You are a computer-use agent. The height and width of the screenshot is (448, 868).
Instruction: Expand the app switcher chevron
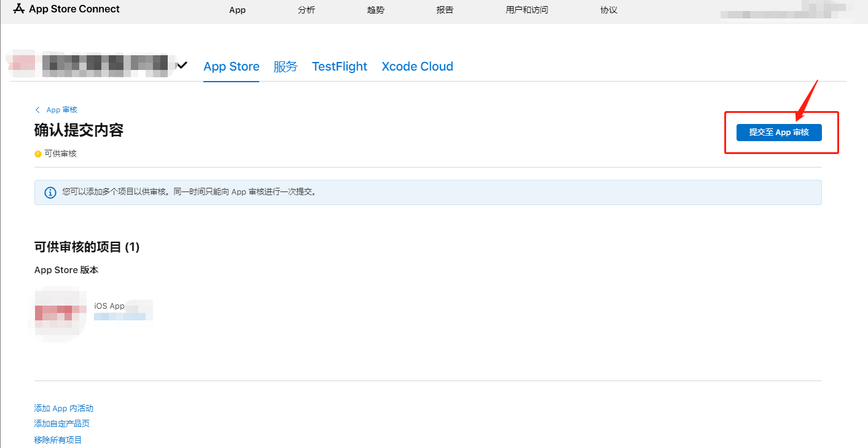(x=182, y=64)
